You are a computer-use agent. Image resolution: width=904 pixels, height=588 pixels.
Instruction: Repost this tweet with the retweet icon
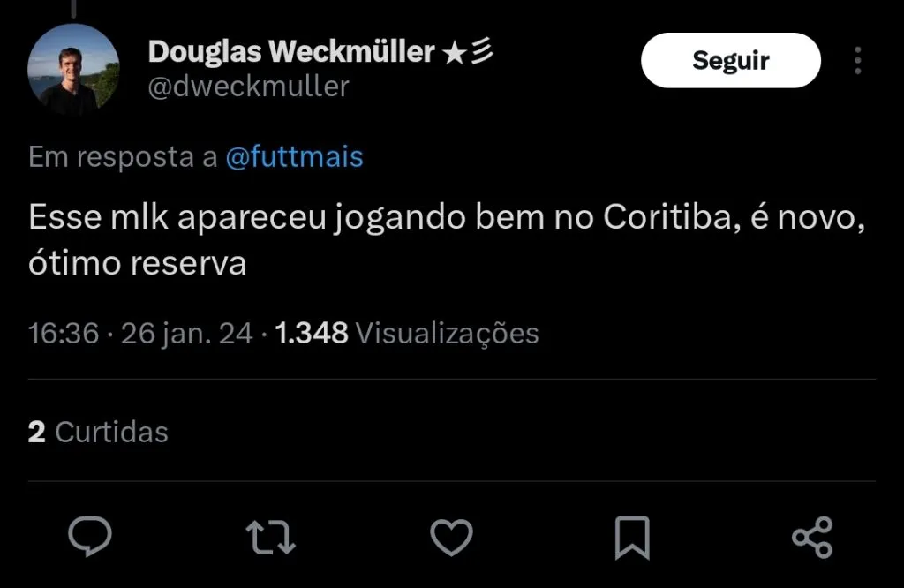(271, 537)
